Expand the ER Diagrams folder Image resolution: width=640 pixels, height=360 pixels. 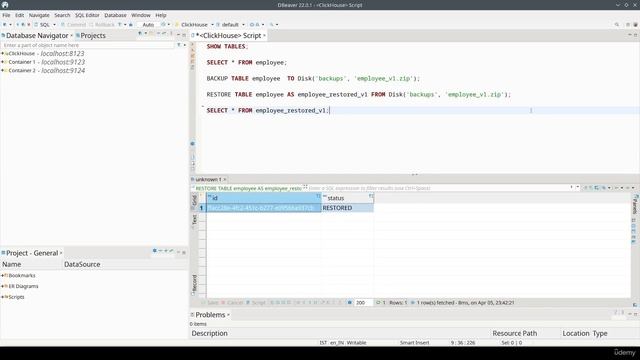pos(2,286)
